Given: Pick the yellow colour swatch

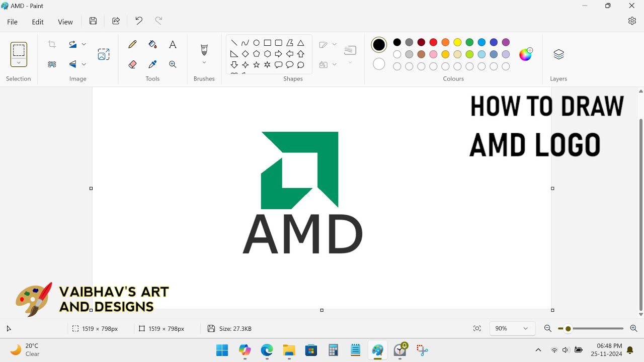Looking at the screenshot, I should (x=457, y=42).
